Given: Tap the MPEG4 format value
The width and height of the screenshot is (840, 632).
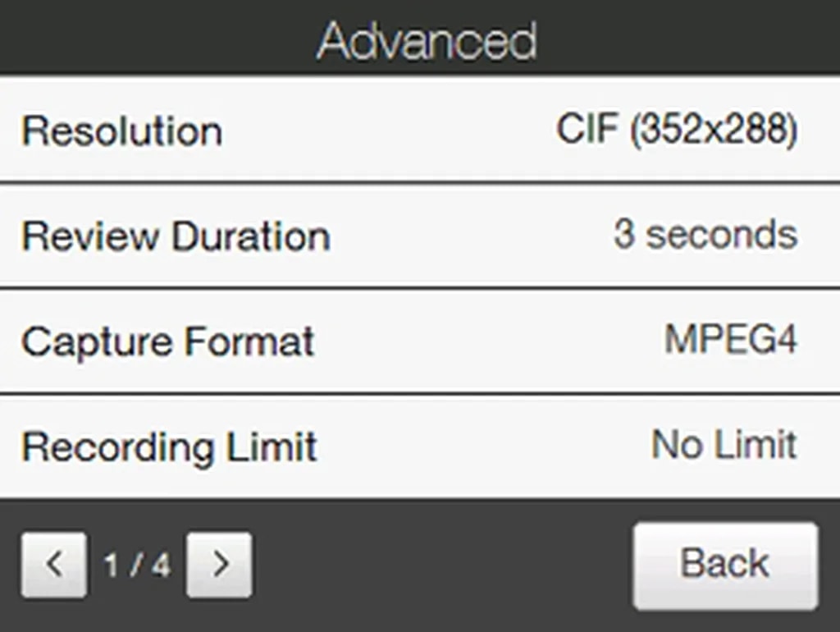Looking at the screenshot, I should click(x=730, y=341).
